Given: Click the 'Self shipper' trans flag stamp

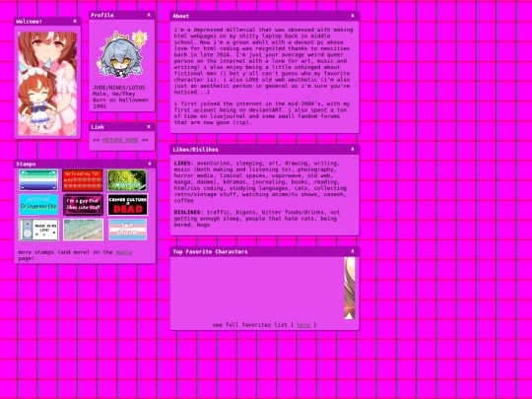Looking at the screenshot, I should [x=127, y=230].
